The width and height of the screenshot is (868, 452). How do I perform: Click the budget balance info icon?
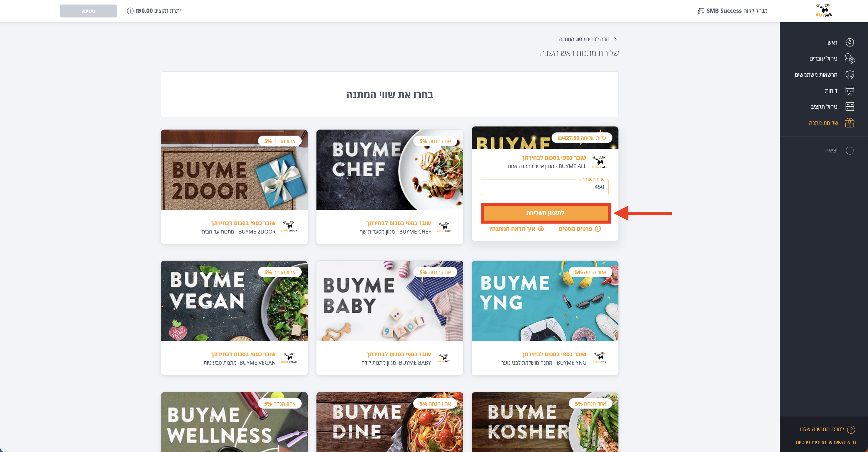coord(130,11)
